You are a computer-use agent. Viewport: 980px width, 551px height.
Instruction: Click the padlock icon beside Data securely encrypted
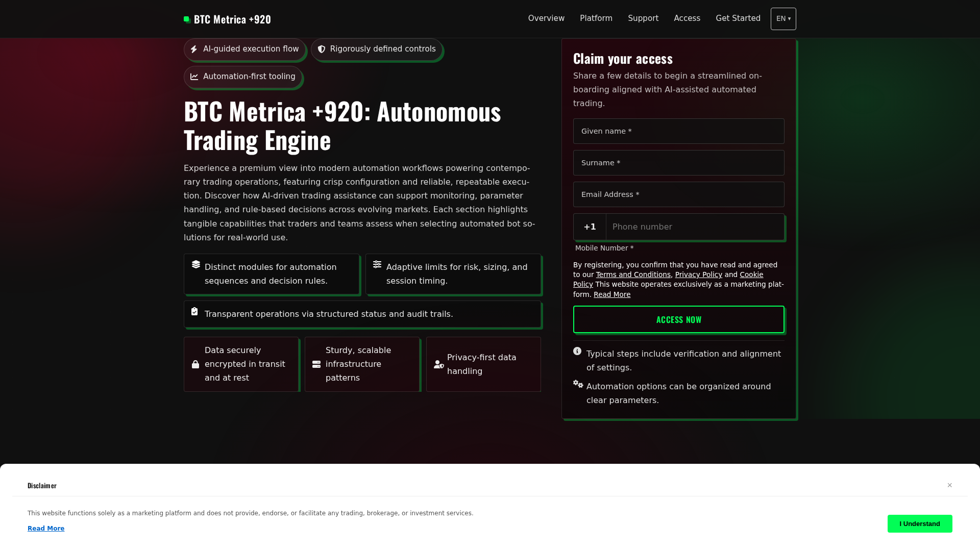pos(195,364)
